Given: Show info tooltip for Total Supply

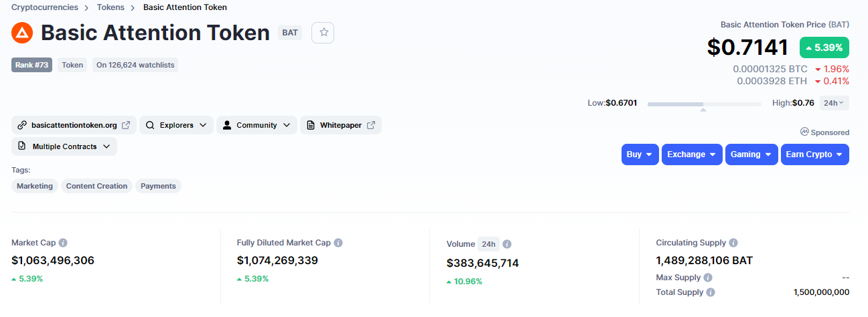Looking at the screenshot, I should coord(711,292).
